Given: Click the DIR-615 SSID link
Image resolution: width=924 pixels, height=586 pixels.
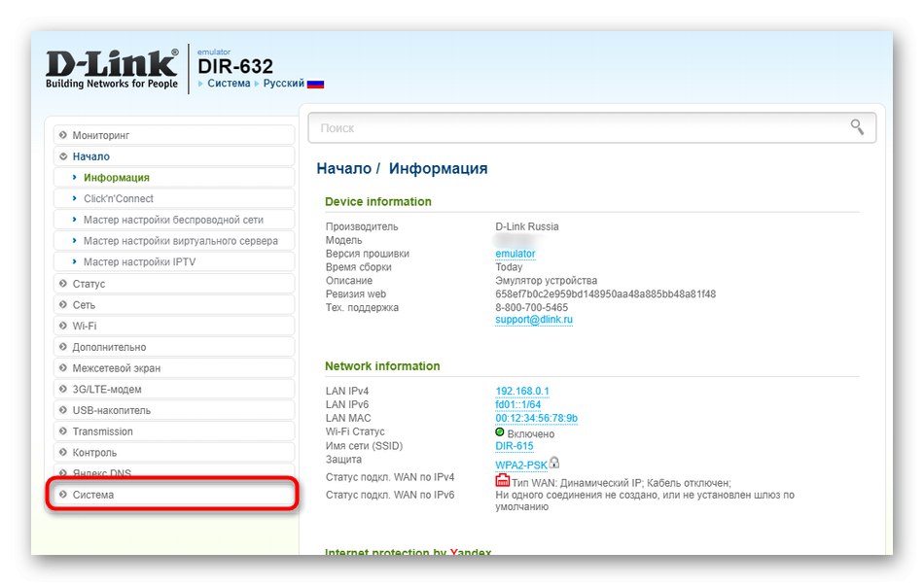Looking at the screenshot, I should pos(515,446).
